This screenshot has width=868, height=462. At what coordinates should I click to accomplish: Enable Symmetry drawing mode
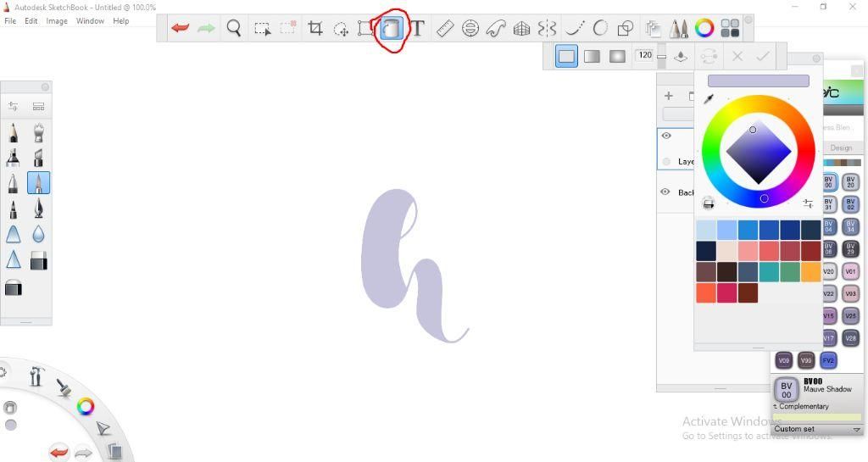[547, 28]
